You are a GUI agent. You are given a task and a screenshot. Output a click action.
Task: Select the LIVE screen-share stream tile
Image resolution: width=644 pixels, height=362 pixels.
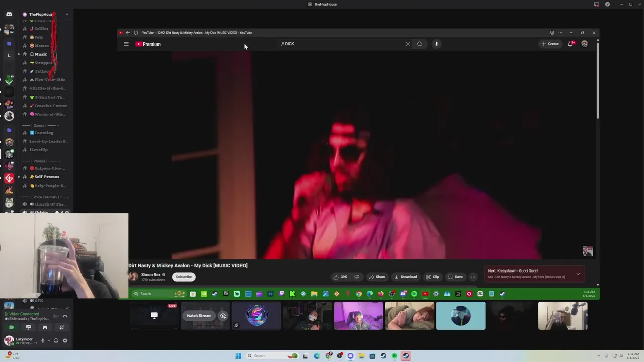tap(154, 316)
